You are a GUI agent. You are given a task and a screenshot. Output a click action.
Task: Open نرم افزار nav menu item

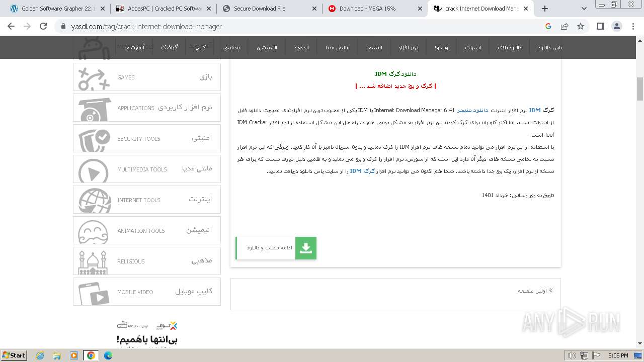click(x=409, y=47)
